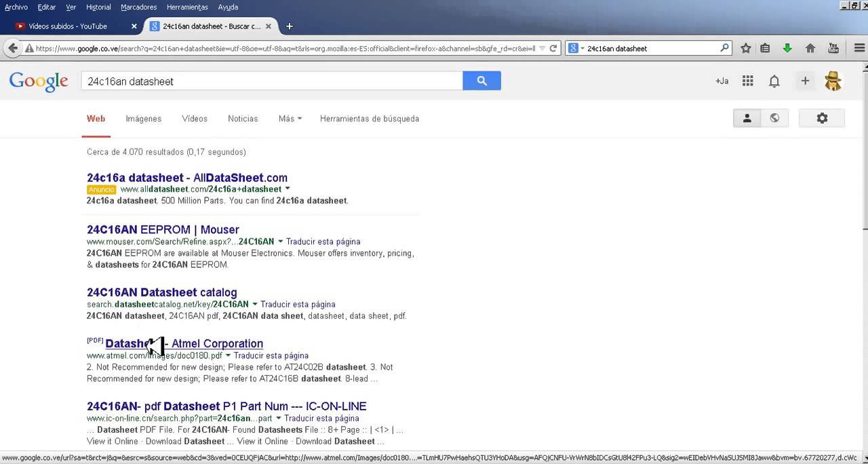Screen dimensions: 868x464
Task: Click the Google logo
Action: (x=39, y=81)
